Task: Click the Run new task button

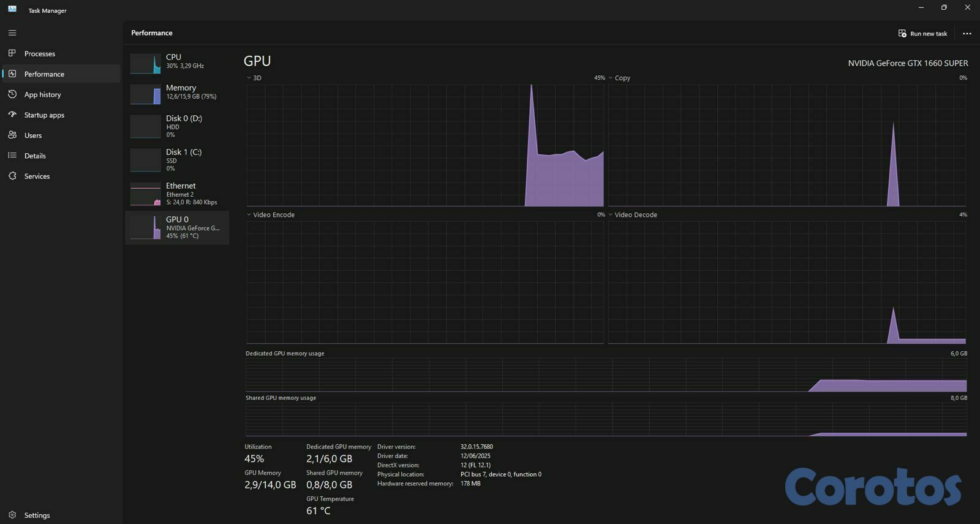Action: point(922,34)
